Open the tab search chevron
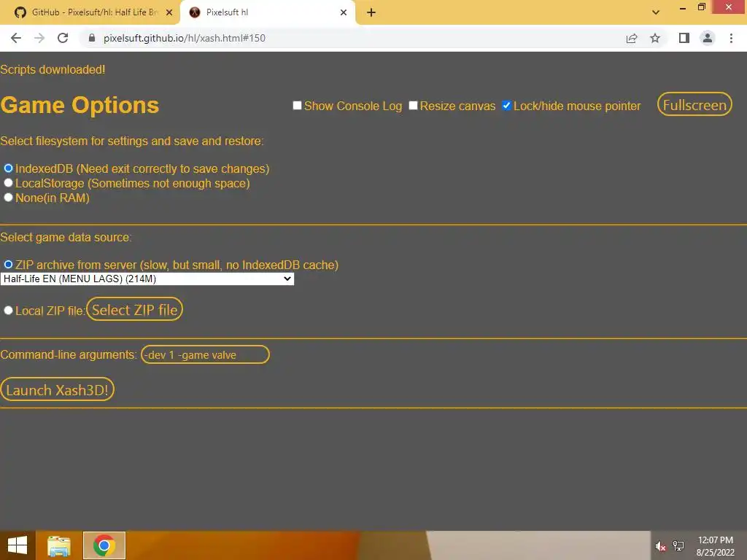The width and height of the screenshot is (747, 560). tap(656, 12)
